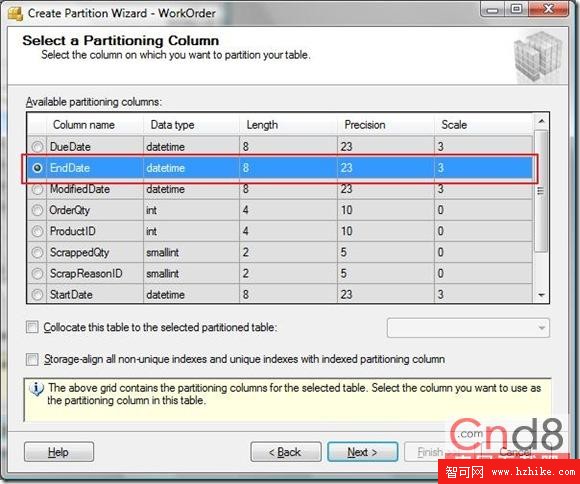Open the collocate partitioned table dropdown
This screenshot has height=484, width=580.
468,328
